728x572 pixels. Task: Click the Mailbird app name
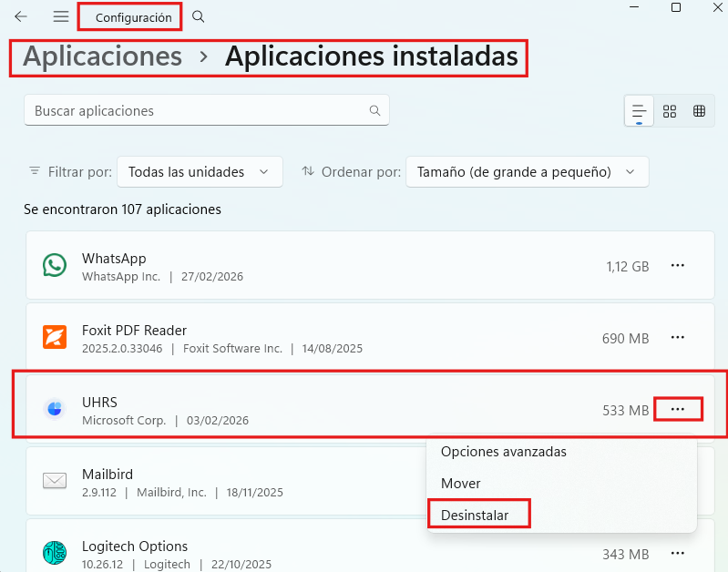pos(108,474)
